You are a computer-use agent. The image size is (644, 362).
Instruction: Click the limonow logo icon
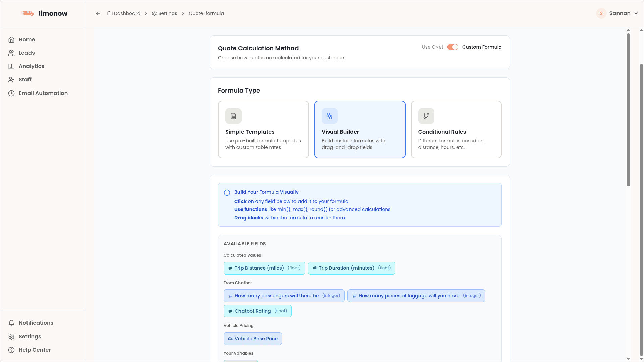coord(28,13)
